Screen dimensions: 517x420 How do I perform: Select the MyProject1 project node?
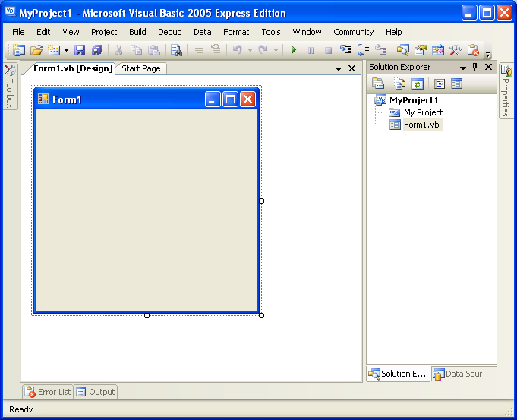tap(414, 100)
